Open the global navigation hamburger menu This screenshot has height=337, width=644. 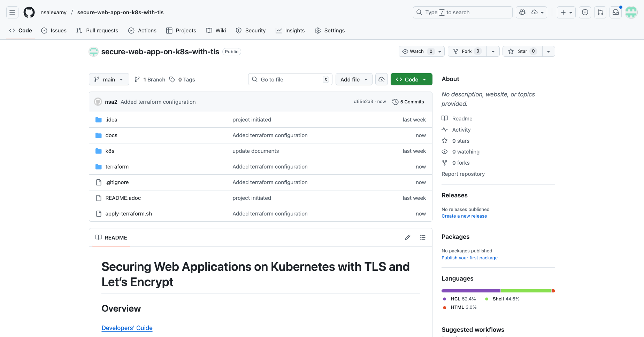[x=12, y=12]
